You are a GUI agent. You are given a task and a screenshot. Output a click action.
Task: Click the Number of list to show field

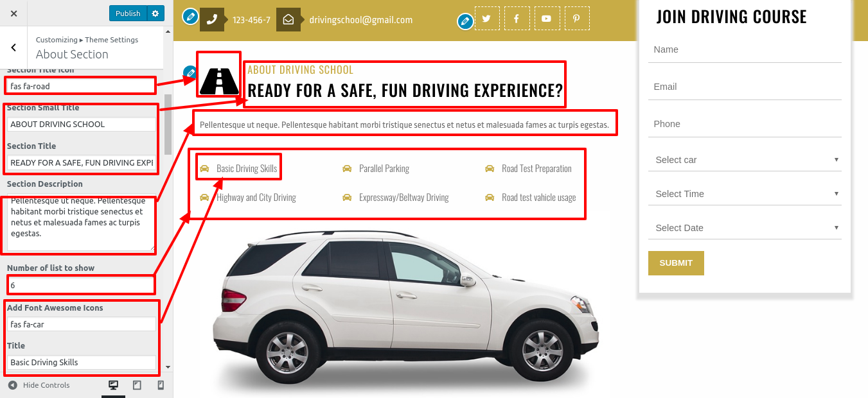tap(81, 284)
